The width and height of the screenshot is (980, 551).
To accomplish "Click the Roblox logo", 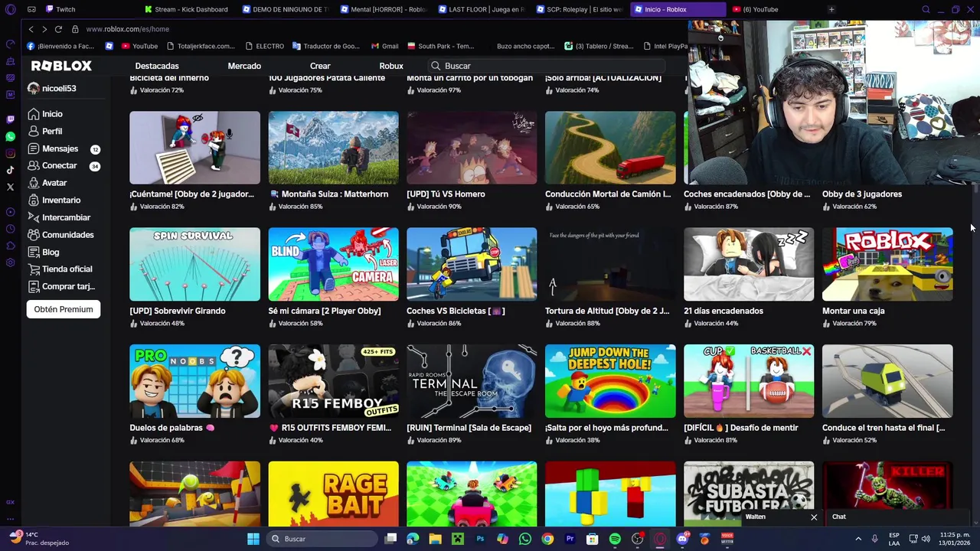I will [61, 66].
